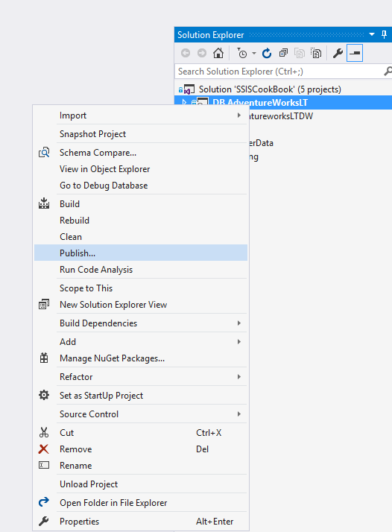The image size is (392, 532).
Task: Click Build in the context menu
Action: click(x=141, y=204)
